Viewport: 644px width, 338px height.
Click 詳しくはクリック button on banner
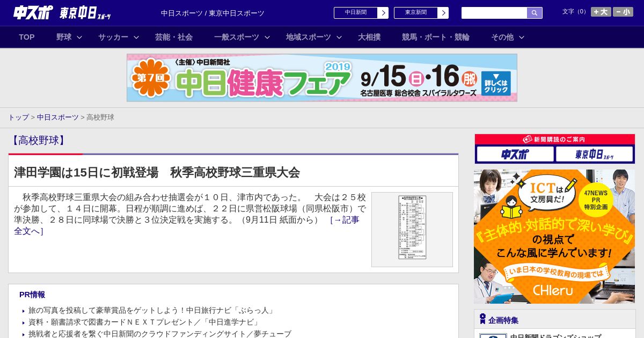pos(496,83)
